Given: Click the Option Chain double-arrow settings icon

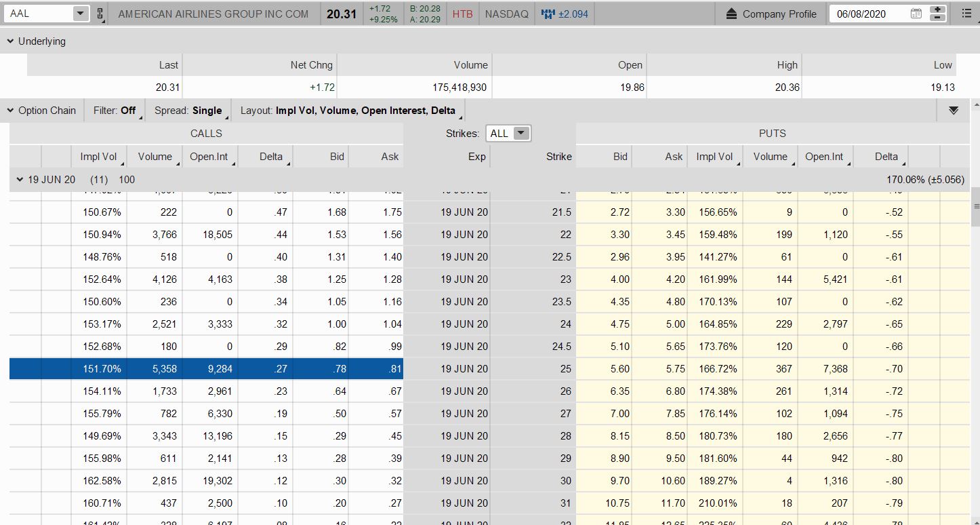Looking at the screenshot, I should 954,111.
